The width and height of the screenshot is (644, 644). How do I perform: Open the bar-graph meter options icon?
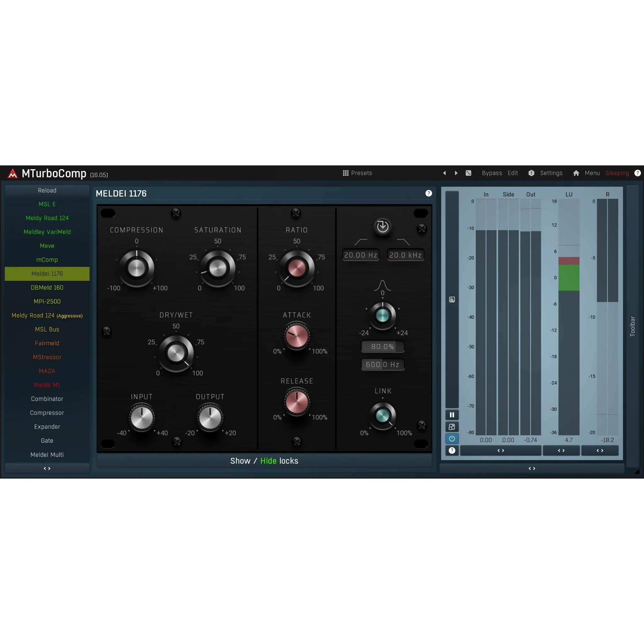click(x=452, y=299)
